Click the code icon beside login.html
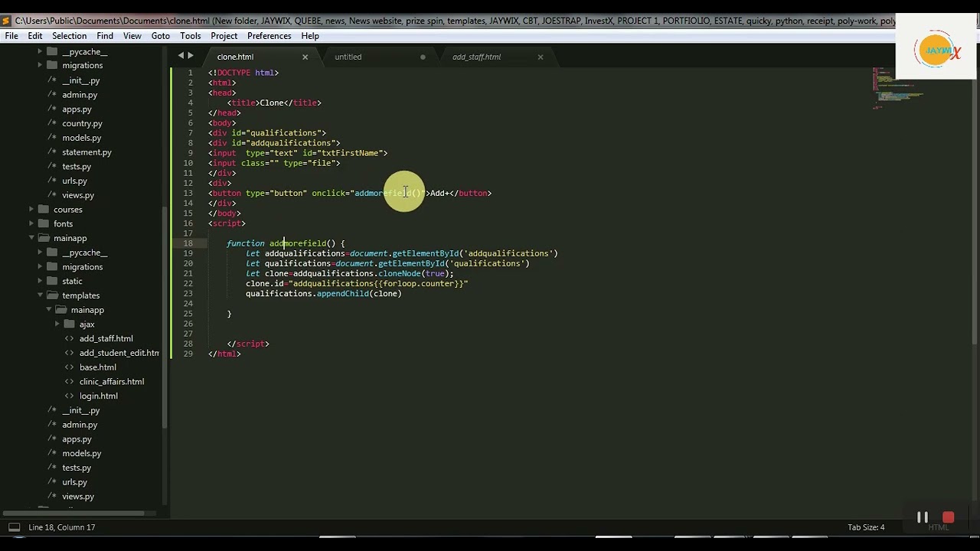 click(70, 396)
